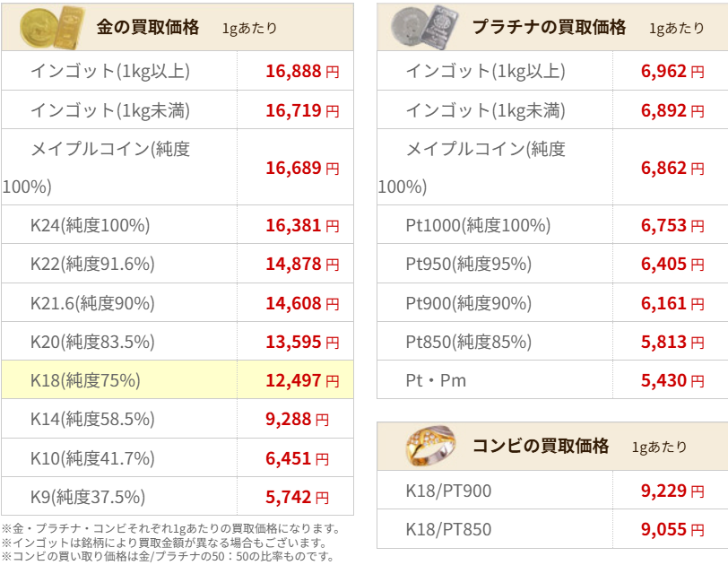The height and width of the screenshot is (565, 728).
Task: Click the combi gold ring icon
Action: [431, 446]
